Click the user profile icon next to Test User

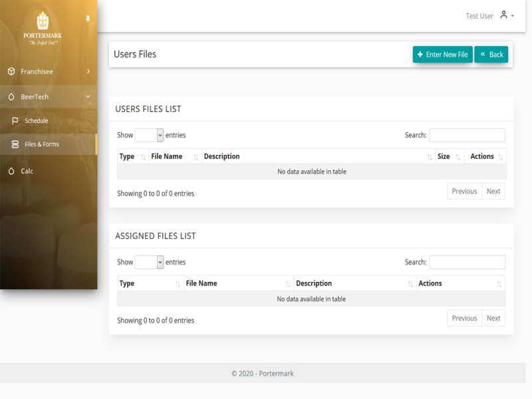[503, 15]
